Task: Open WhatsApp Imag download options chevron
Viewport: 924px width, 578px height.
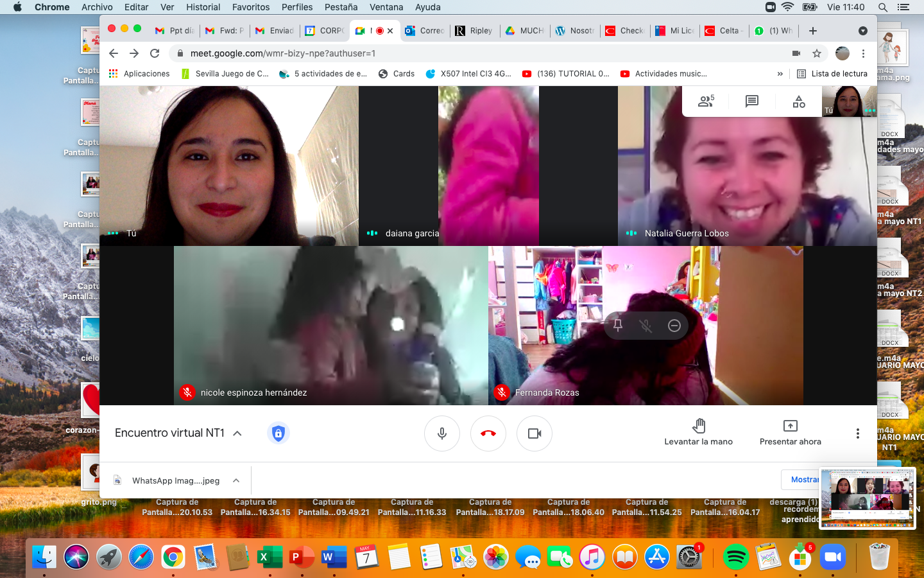Action: point(236,480)
